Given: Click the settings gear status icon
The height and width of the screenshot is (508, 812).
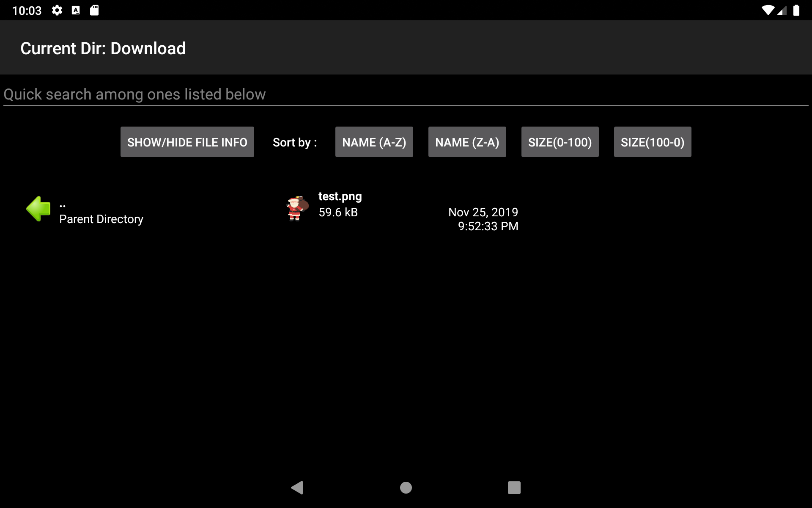Looking at the screenshot, I should tap(57, 10).
